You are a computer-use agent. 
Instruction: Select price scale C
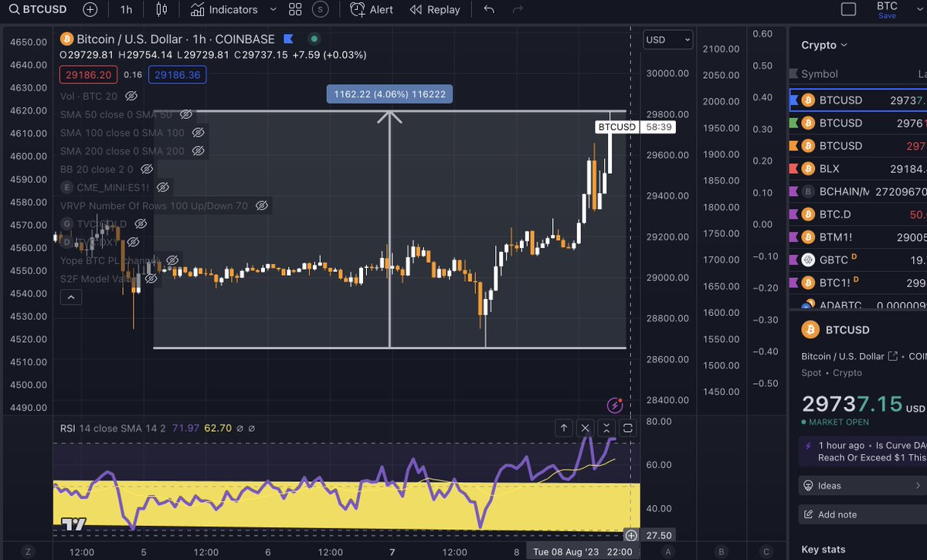[x=766, y=552]
